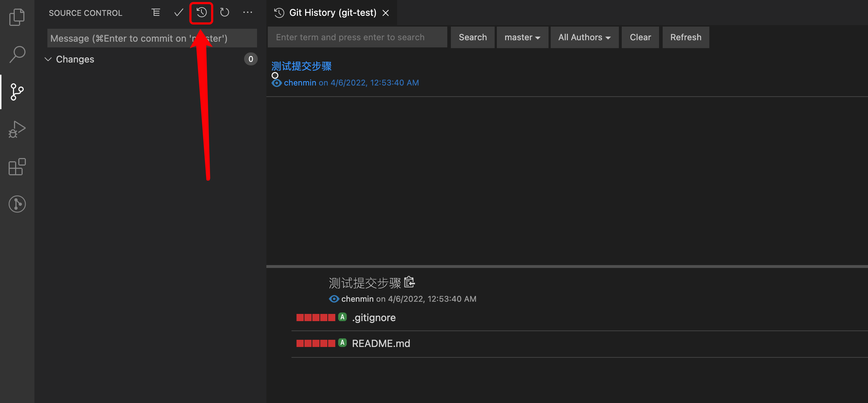Toggle the eye icon in commit details
The height and width of the screenshot is (403, 868).
pos(333,299)
